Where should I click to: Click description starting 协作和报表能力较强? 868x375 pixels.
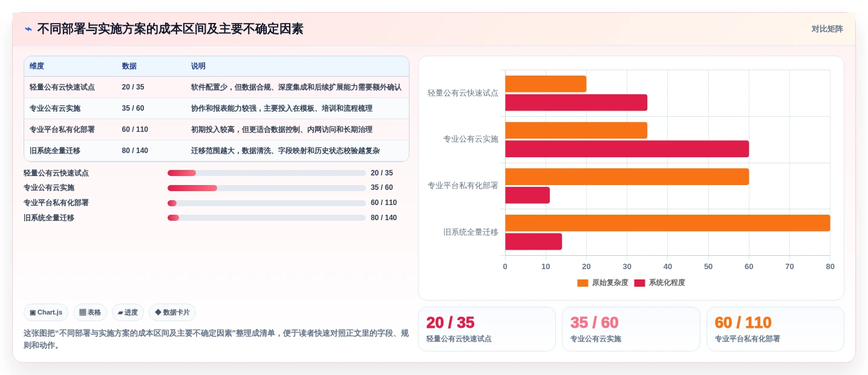click(x=282, y=108)
